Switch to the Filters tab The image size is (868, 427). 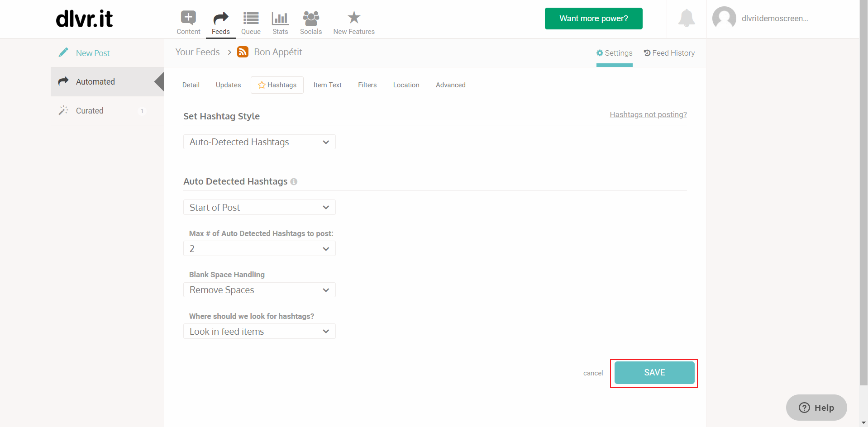click(x=367, y=85)
